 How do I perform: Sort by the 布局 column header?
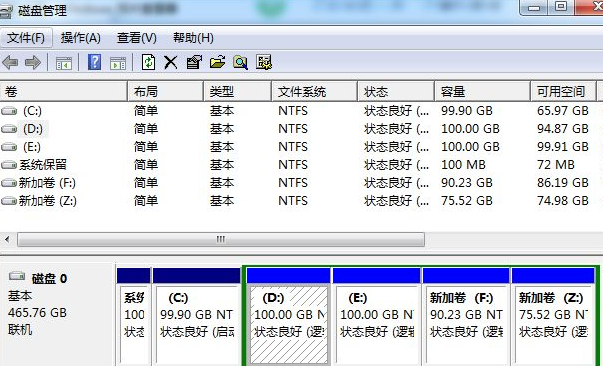tap(165, 92)
